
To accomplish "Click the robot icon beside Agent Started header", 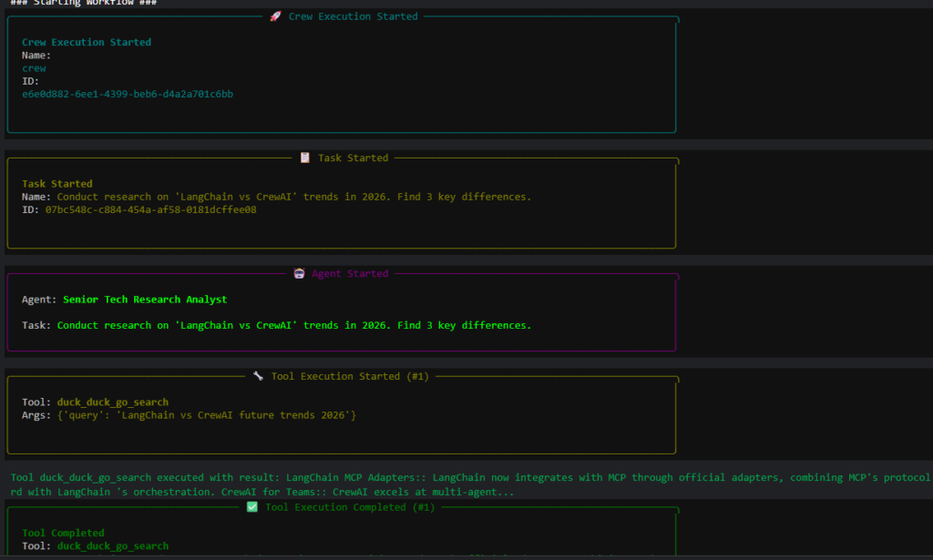I will click(x=300, y=273).
